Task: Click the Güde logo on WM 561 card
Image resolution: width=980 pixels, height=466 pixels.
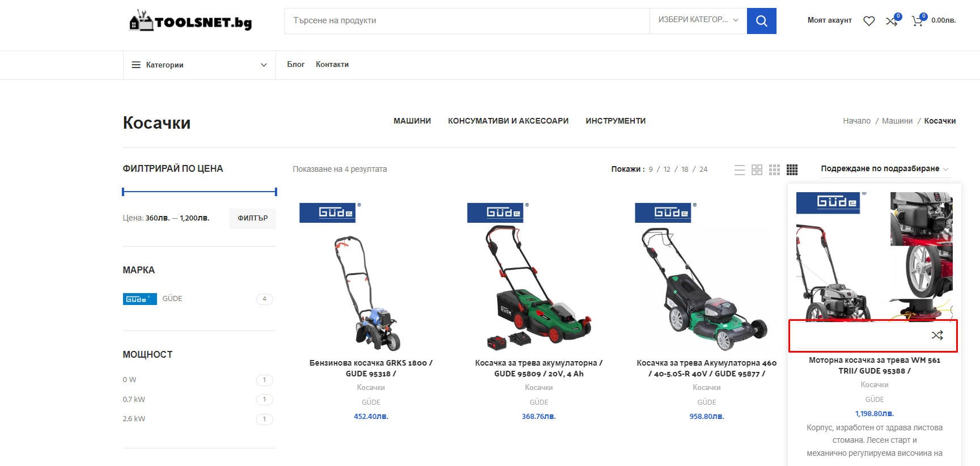Action: (831, 202)
